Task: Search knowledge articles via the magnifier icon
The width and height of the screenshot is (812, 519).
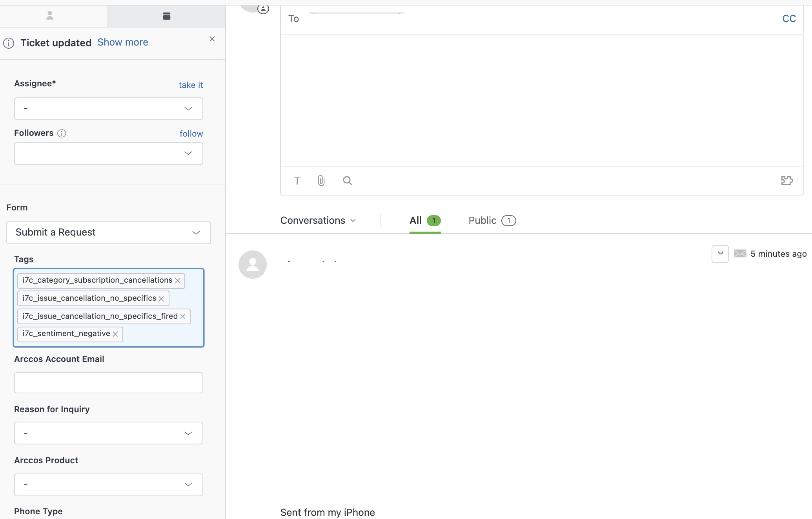Action: (x=347, y=181)
